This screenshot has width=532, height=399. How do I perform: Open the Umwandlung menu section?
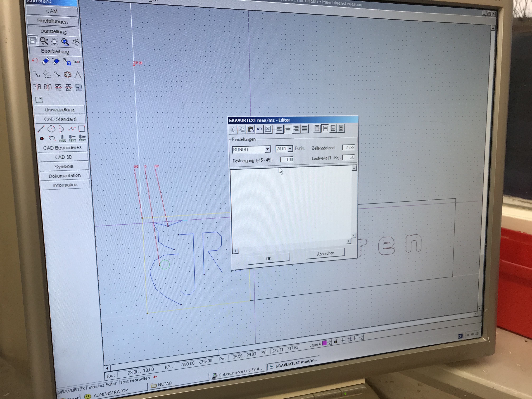point(59,110)
